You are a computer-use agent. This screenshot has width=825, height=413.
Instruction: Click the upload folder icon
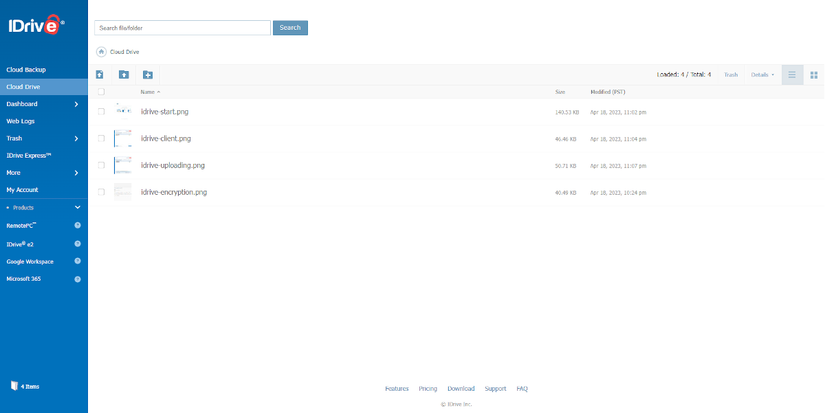(124, 75)
